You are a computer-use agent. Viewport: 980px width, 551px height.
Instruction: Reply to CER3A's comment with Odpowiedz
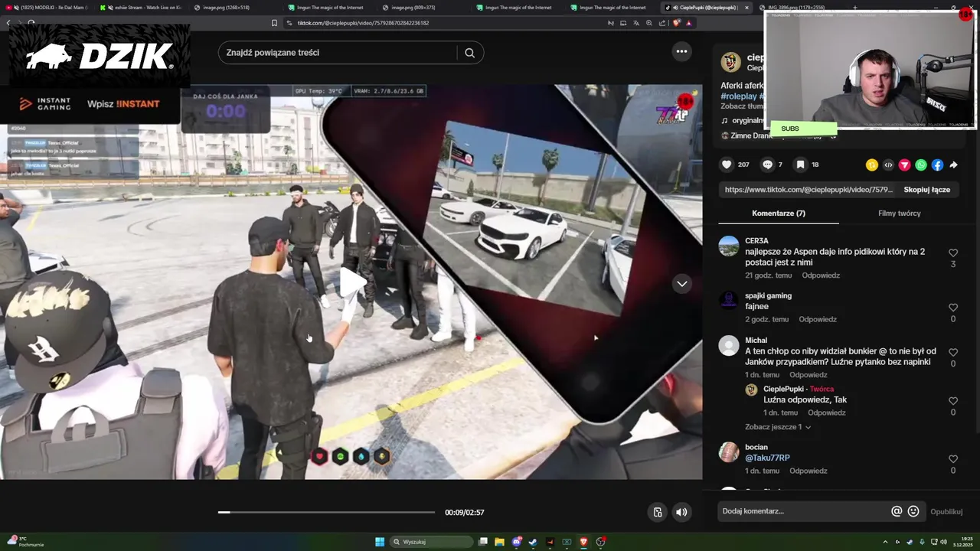click(821, 275)
